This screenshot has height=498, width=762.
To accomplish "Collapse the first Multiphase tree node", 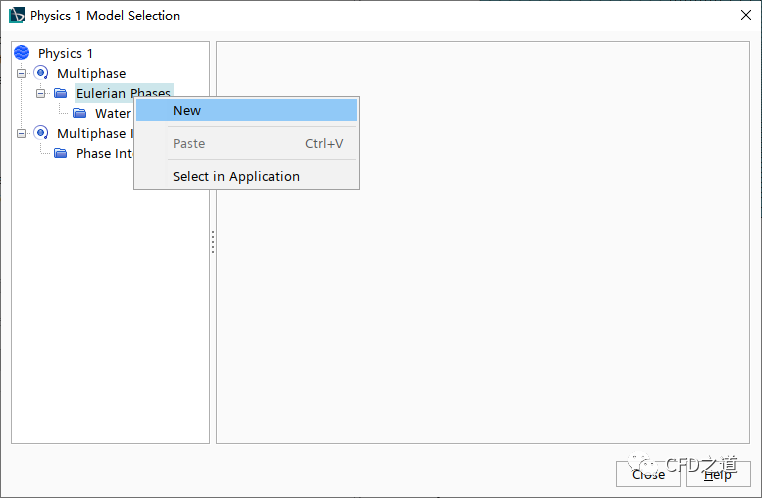I will 21,73.
